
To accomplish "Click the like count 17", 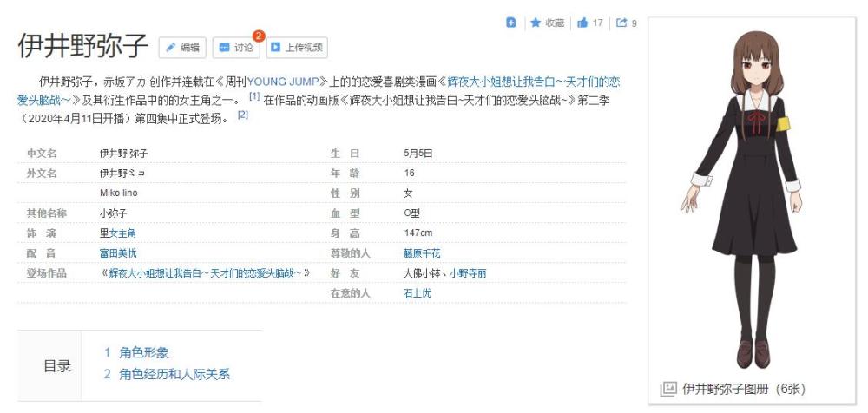I will tap(597, 23).
